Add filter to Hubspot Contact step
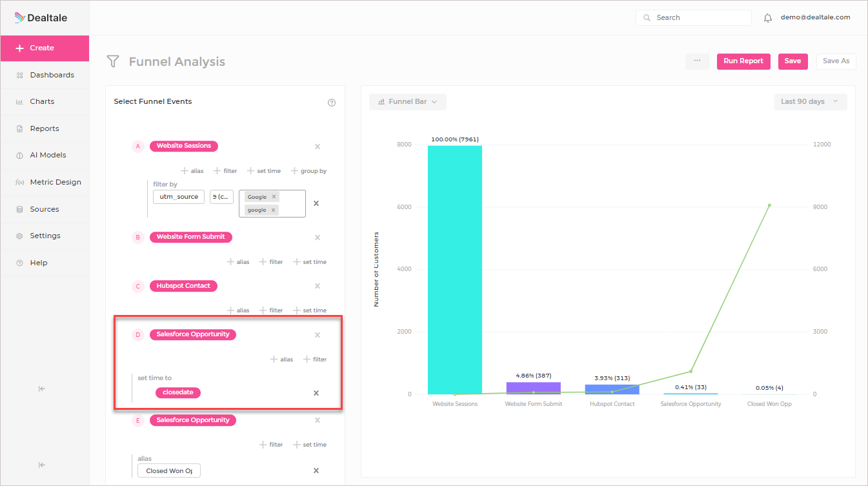Image resolution: width=868 pixels, height=486 pixels. (271, 310)
